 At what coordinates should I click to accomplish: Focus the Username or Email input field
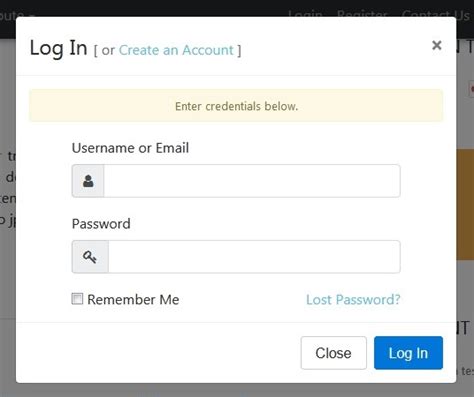tap(252, 181)
